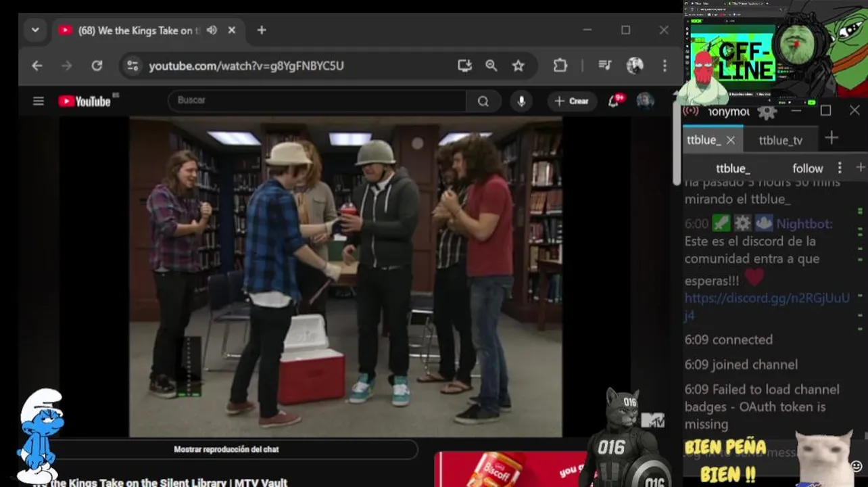868x487 pixels.
Task: Open a new Chrome tab
Action: [x=262, y=30]
